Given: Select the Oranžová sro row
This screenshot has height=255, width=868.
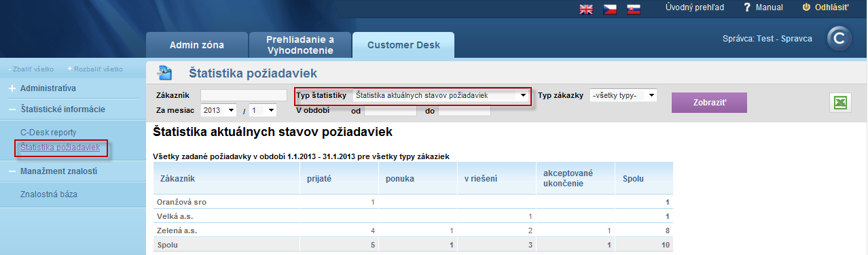Looking at the screenshot, I should pyautogui.click(x=414, y=202).
